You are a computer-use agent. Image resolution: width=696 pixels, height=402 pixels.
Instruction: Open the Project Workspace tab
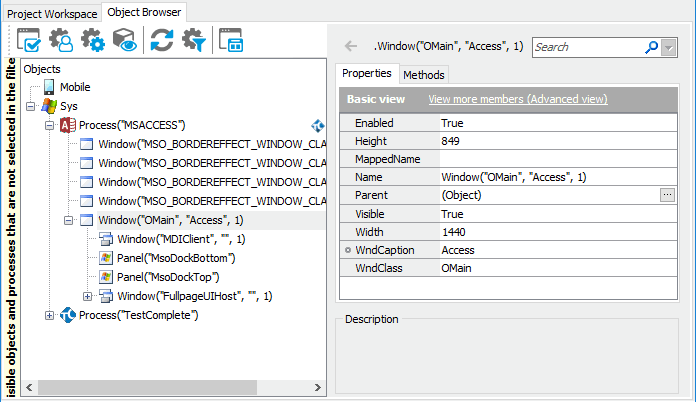(x=51, y=13)
